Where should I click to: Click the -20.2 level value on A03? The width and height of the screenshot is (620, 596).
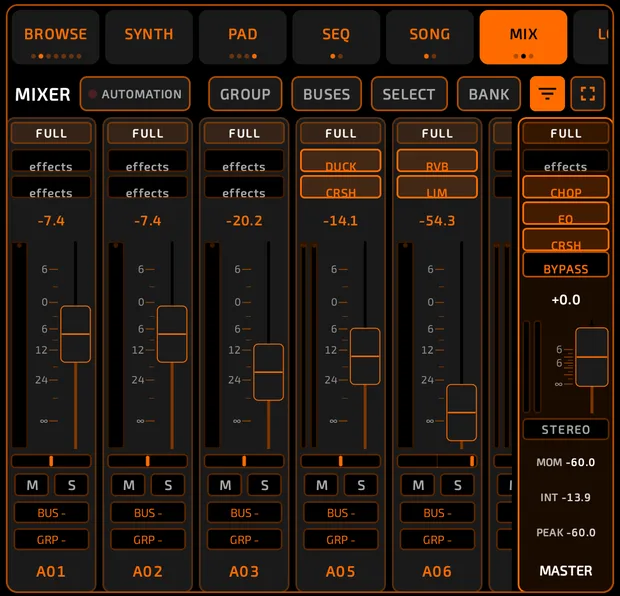(244, 221)
